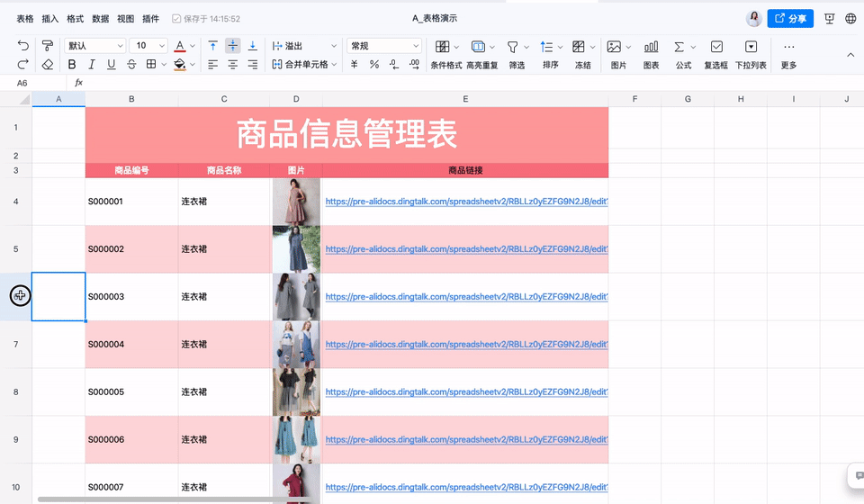Open the 数据 menu
Screen dimensions: 864x504
[x=100, y=19]
